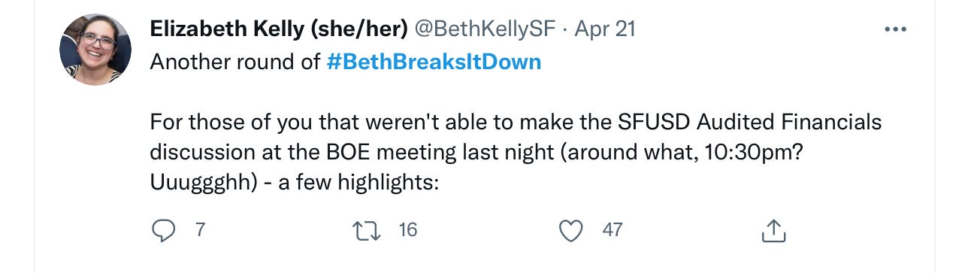This screenshot has width=980, height=273.
Task: Follow the #BethBreaksItDown hashtag
Action: click(434, 62)
